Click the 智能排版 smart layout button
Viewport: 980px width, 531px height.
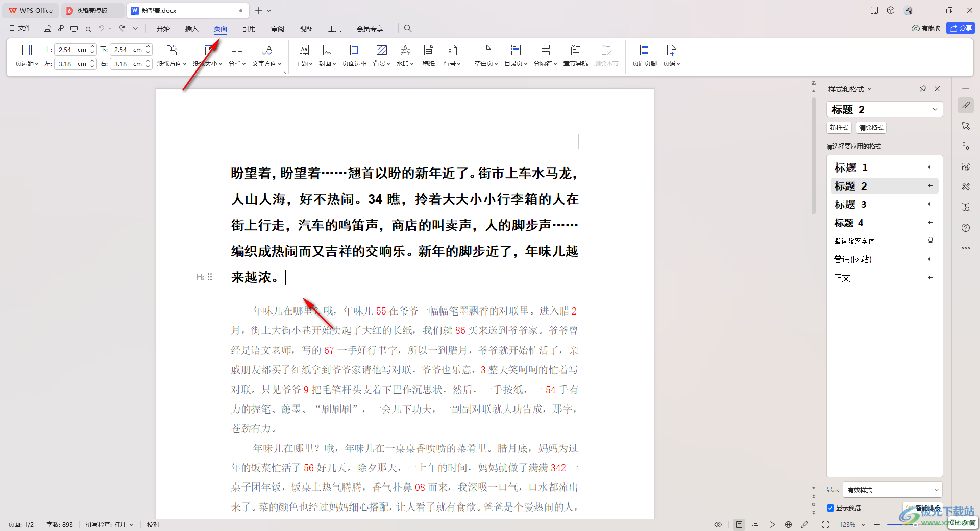[923, 508]
